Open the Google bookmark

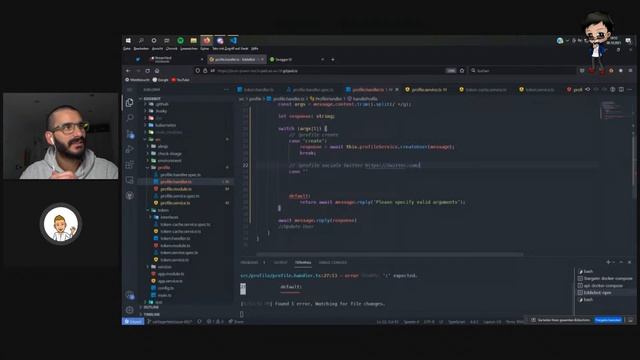(160, 80)
